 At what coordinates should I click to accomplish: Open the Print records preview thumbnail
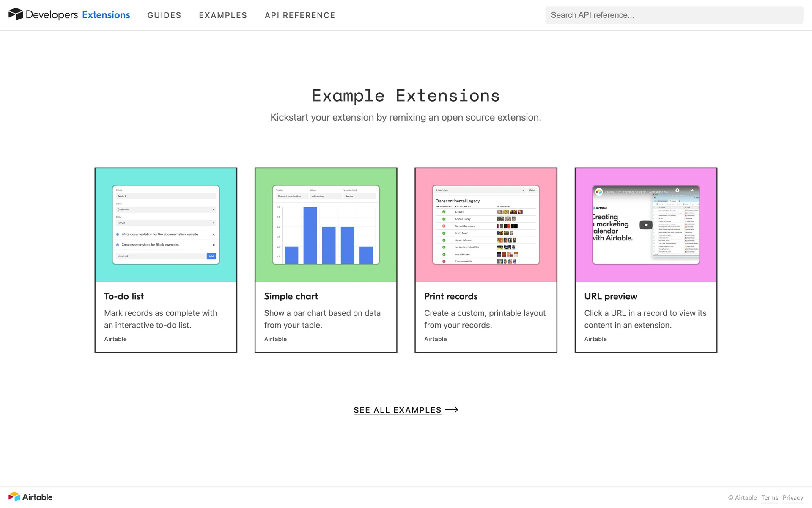pos(486,225)
